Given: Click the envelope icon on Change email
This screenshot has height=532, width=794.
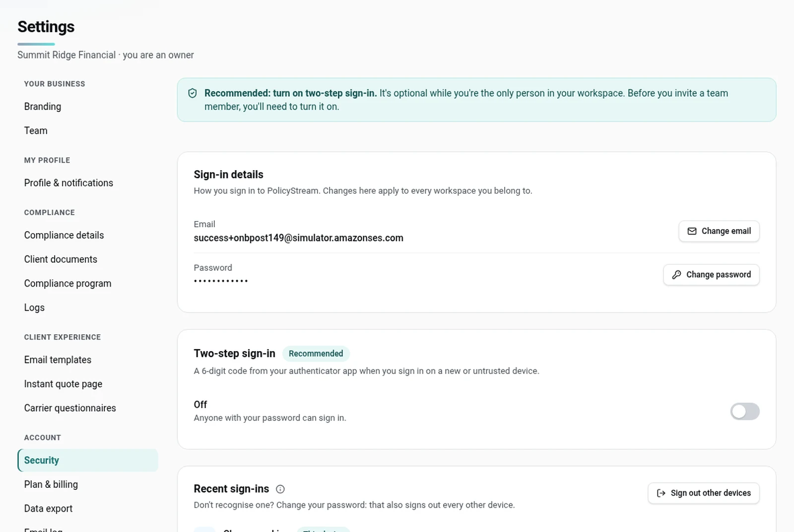Looking at the screenshot, I should pyautogui.click(x=692, y=231).
